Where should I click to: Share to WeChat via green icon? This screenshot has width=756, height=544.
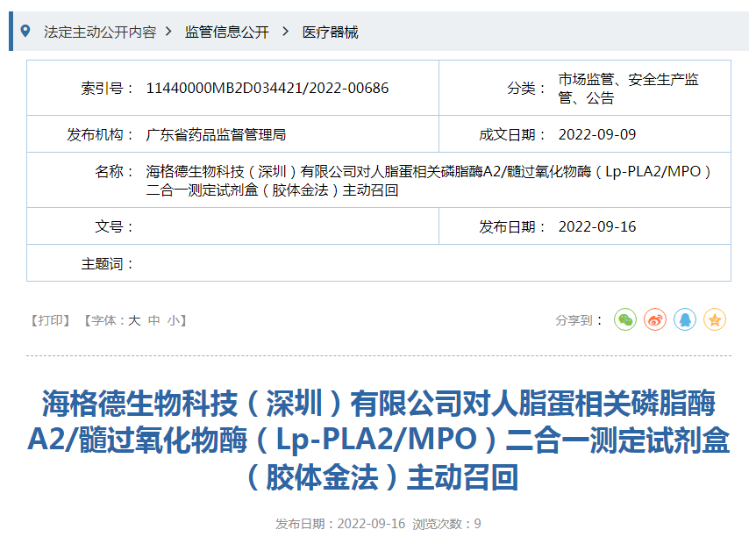tap(624, 319)
